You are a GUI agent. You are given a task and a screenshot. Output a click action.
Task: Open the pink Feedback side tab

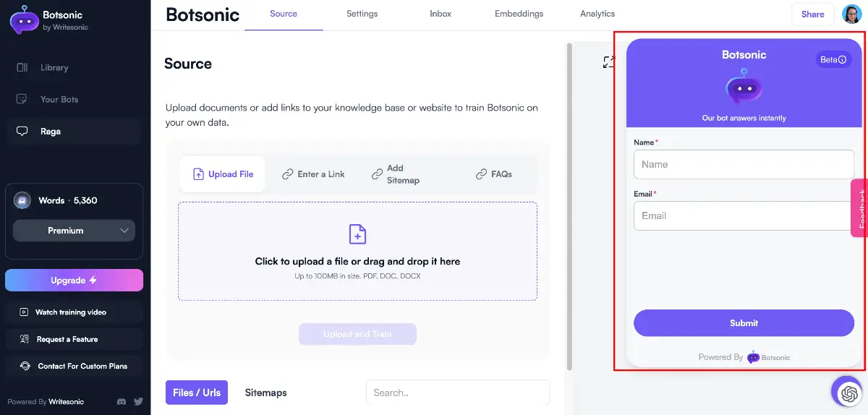[x=860, y=208]
